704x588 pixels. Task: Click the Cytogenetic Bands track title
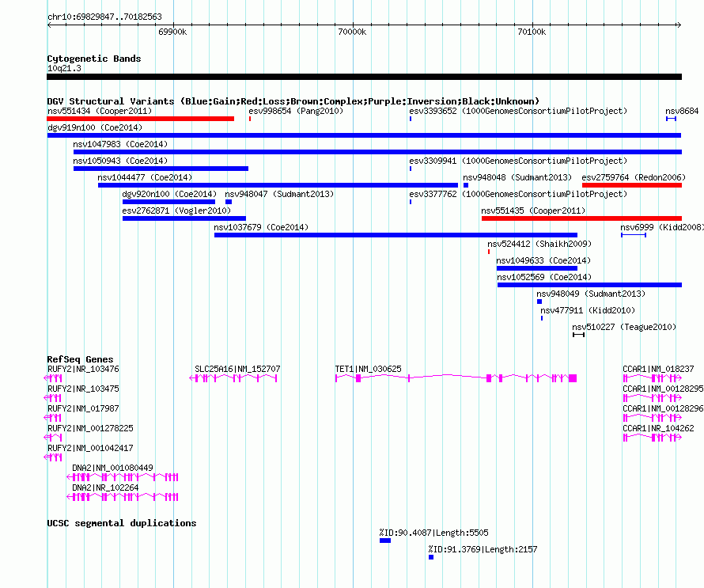click(x=94, y=59)
